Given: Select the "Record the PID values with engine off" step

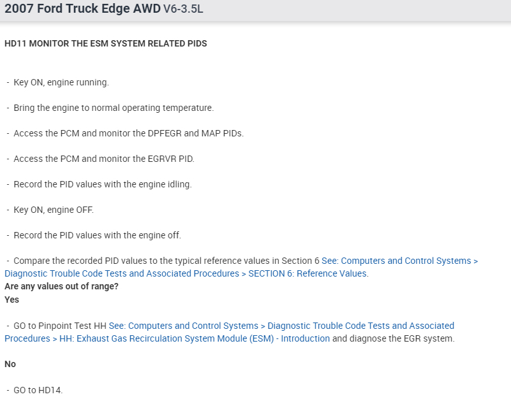Looking at the screenshot, I should coord(97,235).
